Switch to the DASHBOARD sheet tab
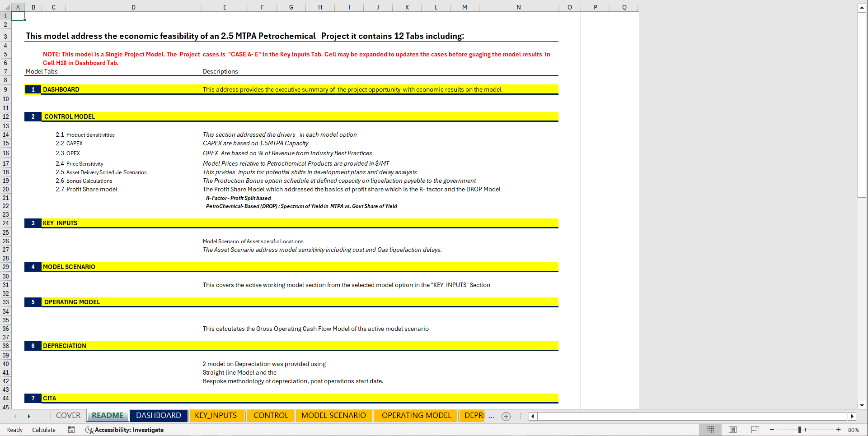868x436 pixels. coord(159,415)
